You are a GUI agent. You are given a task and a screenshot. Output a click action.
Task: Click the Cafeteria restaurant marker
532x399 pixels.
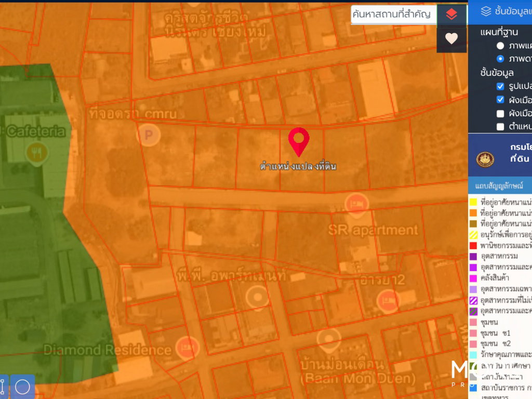pos(37,153)
